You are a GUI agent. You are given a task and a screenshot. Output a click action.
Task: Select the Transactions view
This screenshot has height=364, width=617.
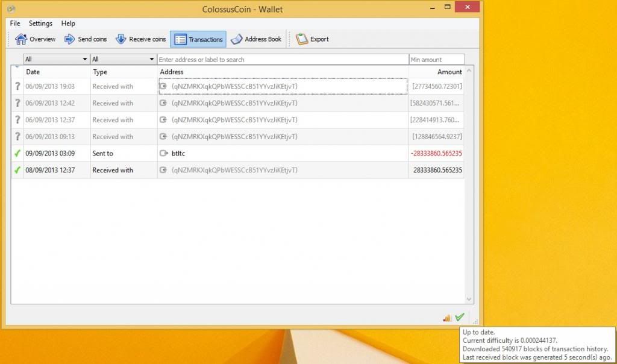coord(198,39)
